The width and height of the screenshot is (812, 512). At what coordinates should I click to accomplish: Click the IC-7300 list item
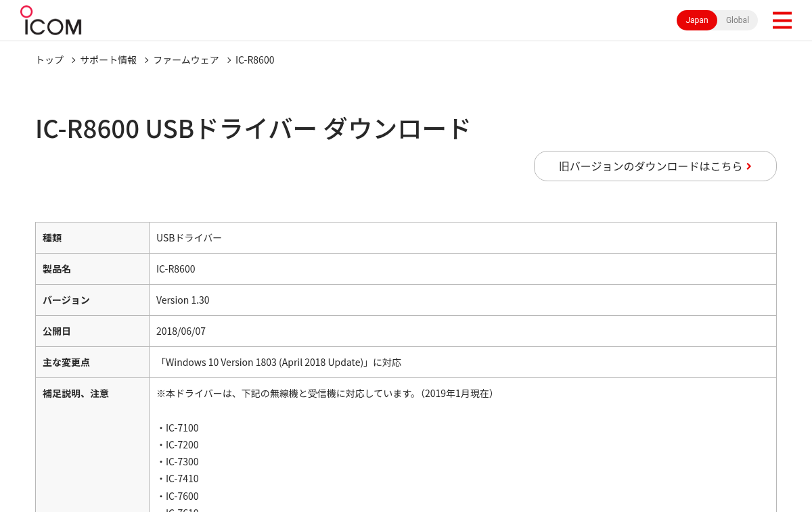pos(178,462)
